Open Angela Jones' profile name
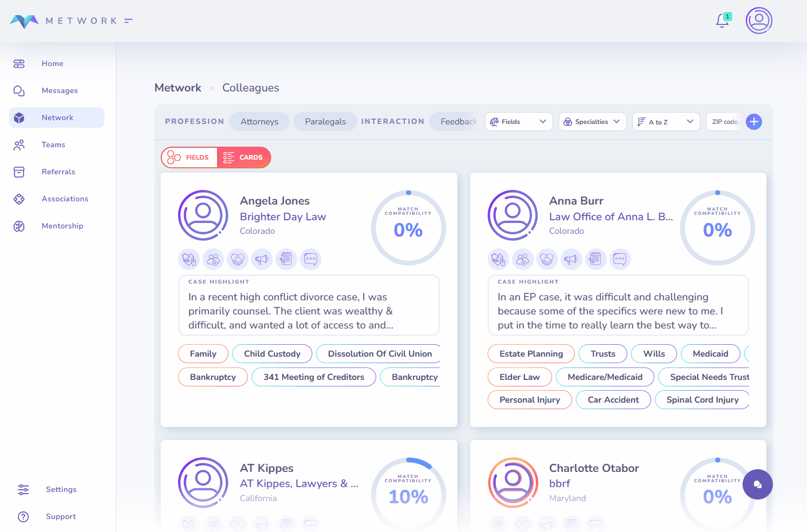Screen dimensions: 807x532 275,201
